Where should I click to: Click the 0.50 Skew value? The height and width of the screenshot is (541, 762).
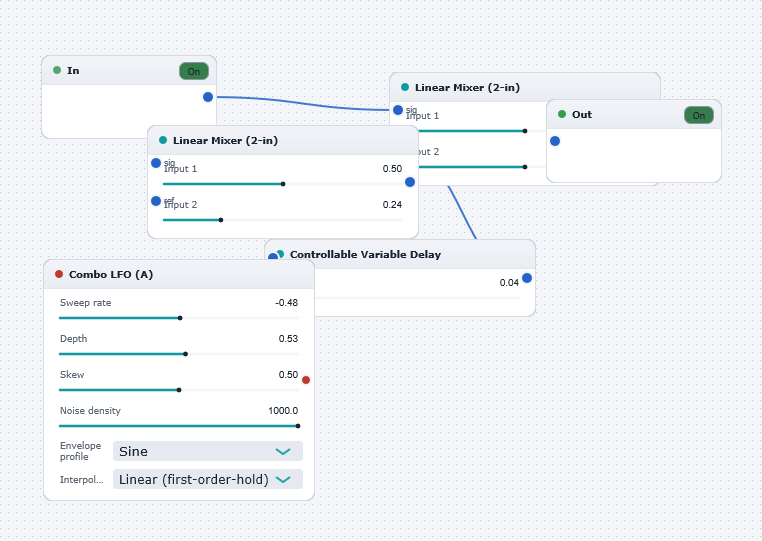288,375
